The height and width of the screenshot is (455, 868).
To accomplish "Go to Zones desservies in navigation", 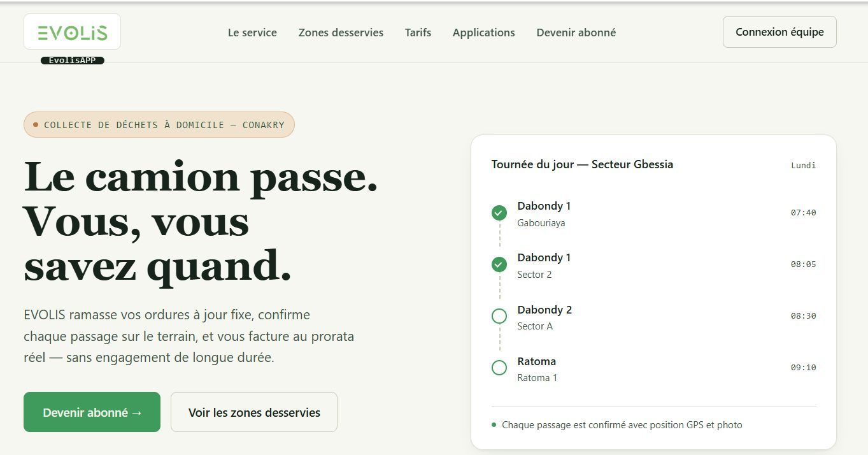I will click(x=341, y=32).
